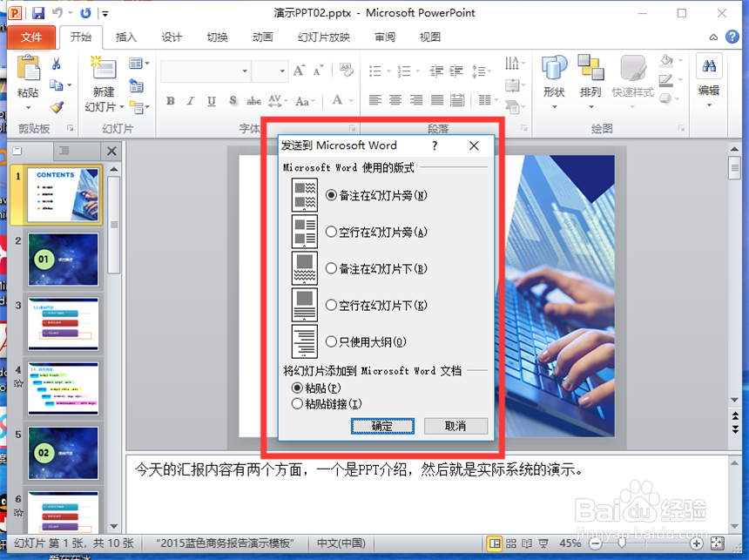749x560 pixels.
Task: Decrease font size with the small A
Action: click(x=318, y=71)
